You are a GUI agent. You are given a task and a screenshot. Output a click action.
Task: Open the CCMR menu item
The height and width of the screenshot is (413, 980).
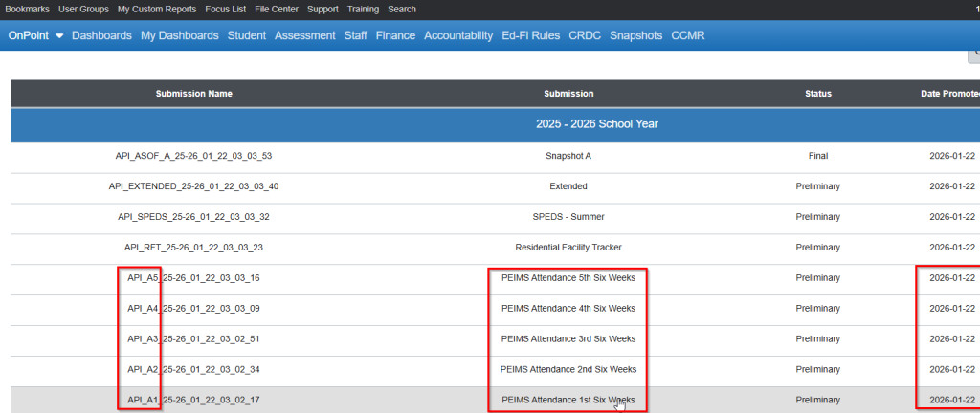coord(688,35)
